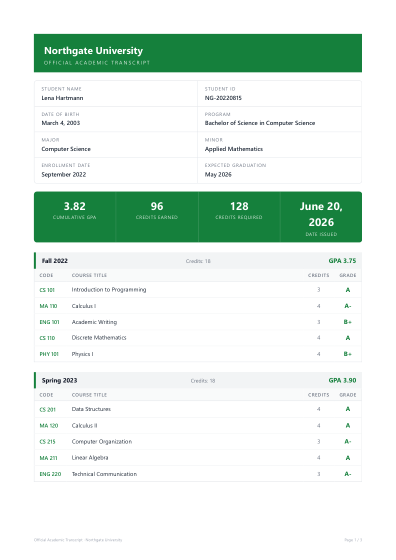Select student ID NG-20220815
Screen dimensions: 396x560
pyautogui.click(x=223, y=98)
